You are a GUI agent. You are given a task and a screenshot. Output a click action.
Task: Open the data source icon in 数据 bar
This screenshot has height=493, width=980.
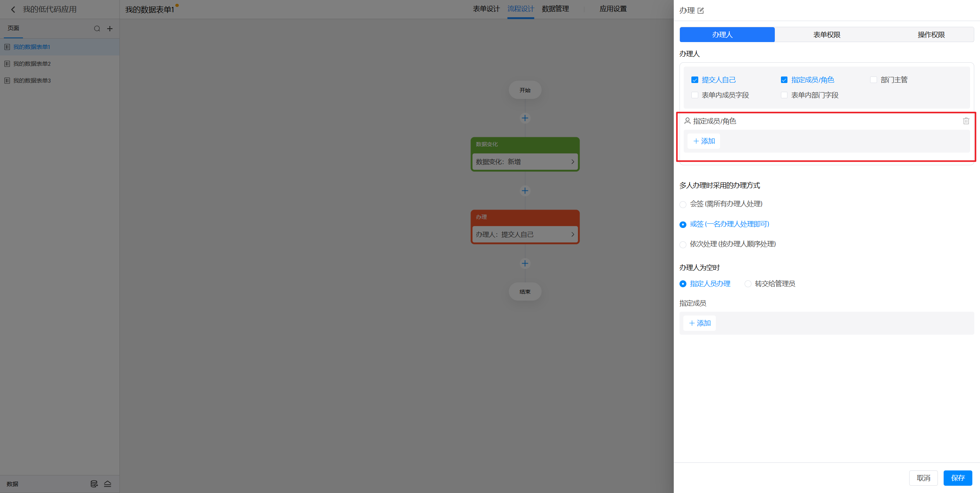(x=94, y=484)
